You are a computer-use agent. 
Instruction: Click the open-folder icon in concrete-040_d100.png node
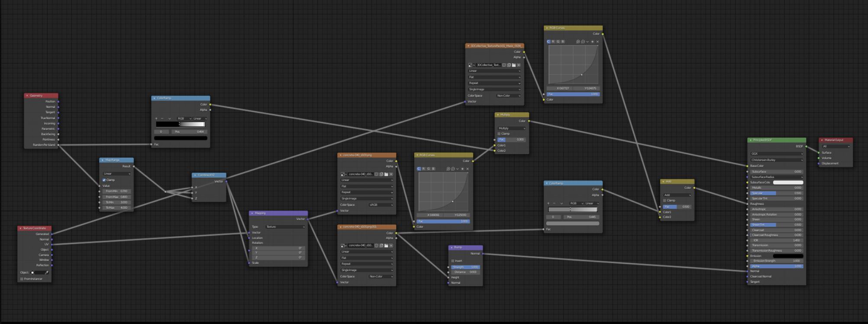386,174
